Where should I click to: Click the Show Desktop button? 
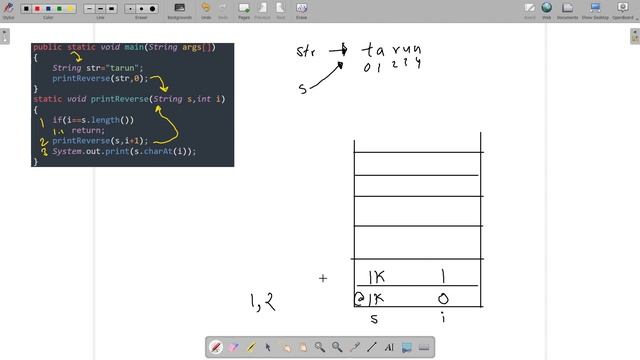tap(595, 10)
